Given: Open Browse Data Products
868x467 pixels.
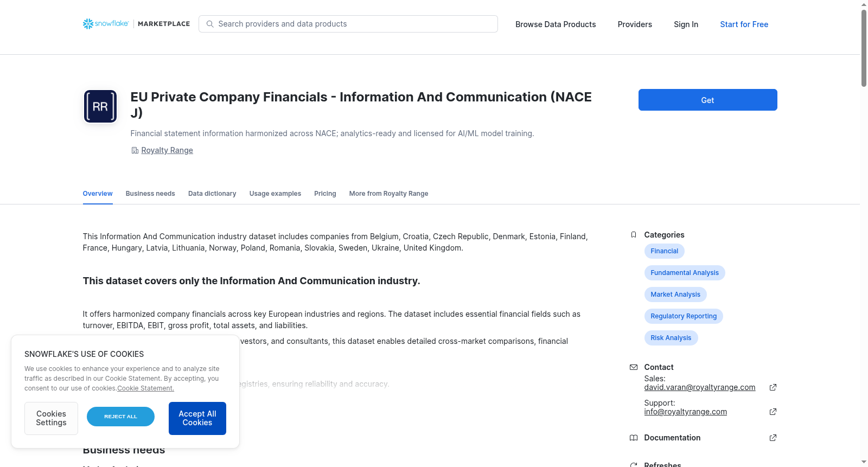Looking at the screenshot, I should (556, 24).
